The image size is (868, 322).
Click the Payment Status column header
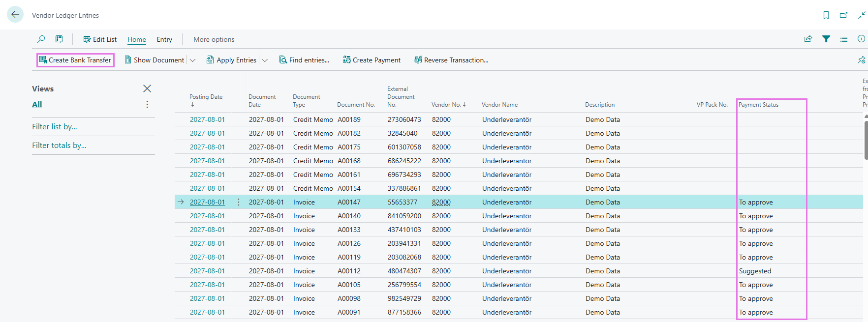(758, 105)
